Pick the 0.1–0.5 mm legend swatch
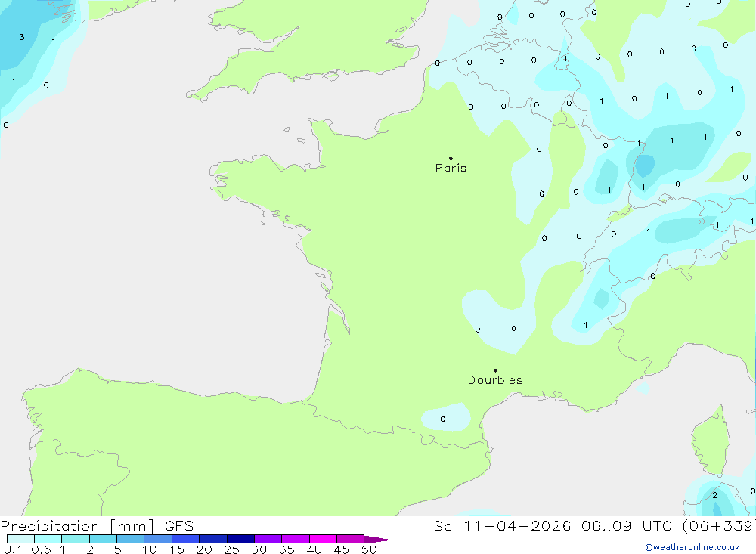This screenshot has width=756, height=554. tap(20, 539)
